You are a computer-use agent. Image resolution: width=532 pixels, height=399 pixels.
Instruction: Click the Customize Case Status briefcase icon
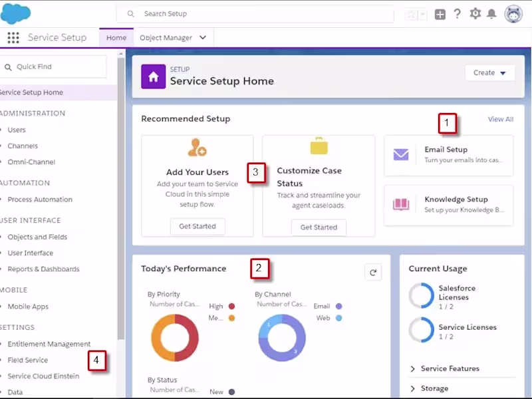[x=319, y=146]
